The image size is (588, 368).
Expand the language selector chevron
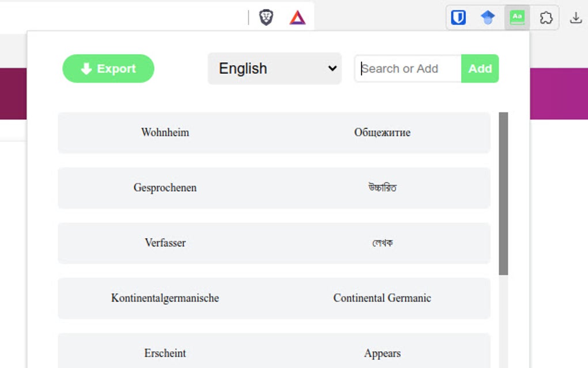coord(333,68)
